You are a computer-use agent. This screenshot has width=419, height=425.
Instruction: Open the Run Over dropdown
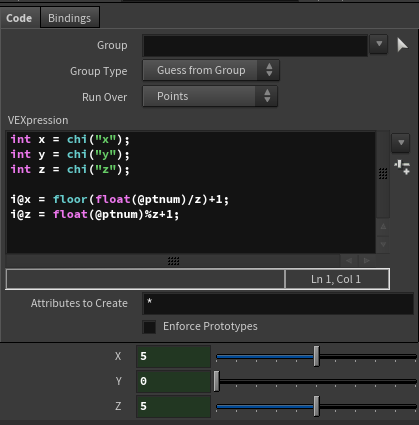pos(210,96)
